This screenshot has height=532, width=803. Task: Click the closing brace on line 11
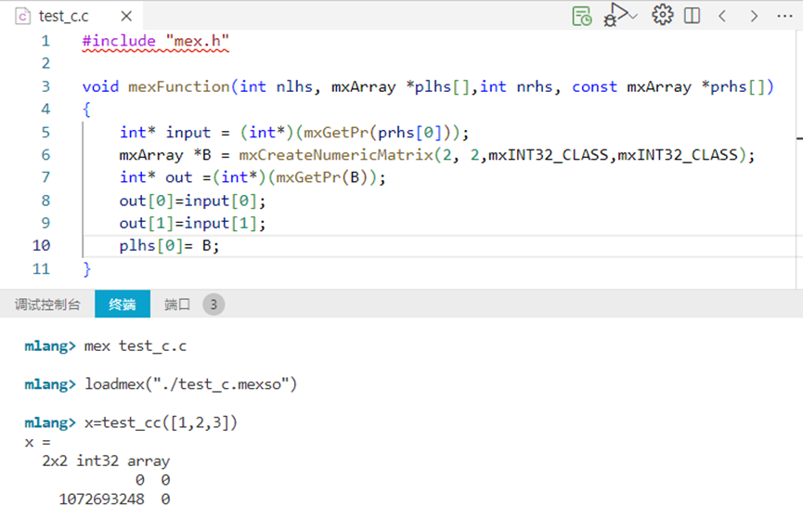pyautogui.click(x=86, y=269)
